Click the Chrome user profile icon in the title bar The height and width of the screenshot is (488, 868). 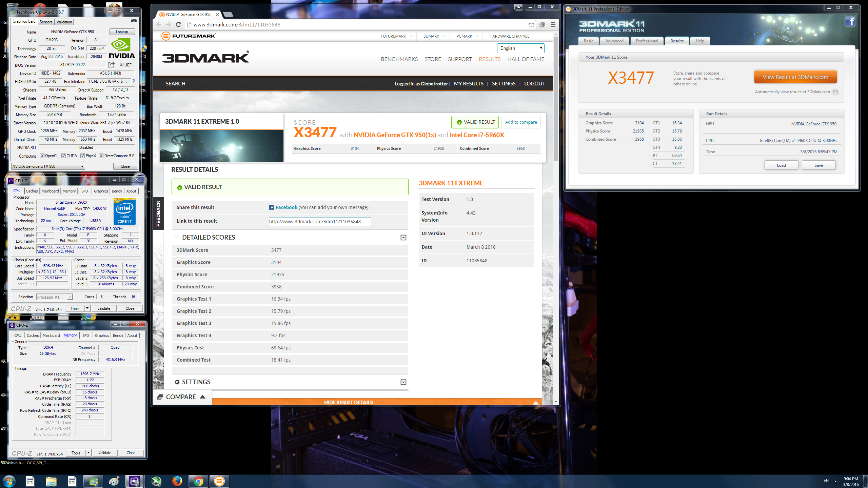[x=518, y=7]
